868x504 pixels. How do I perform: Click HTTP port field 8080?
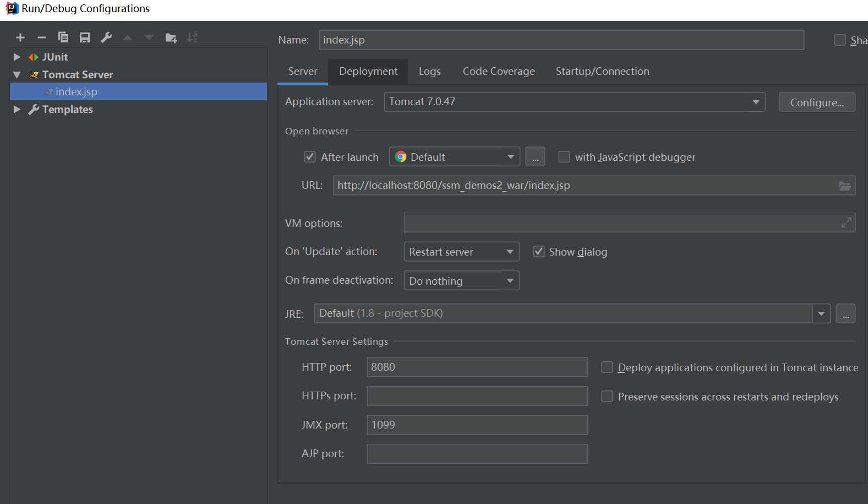point(477,367)
